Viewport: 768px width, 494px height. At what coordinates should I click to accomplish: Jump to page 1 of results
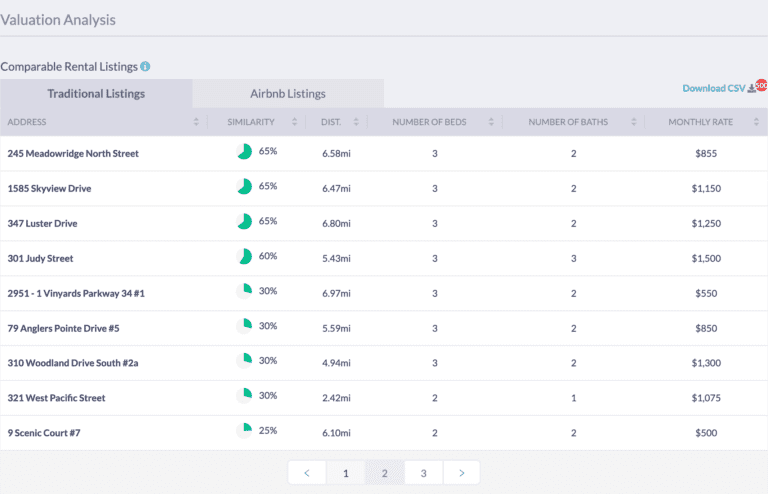pyautogui.click(x=346, y=473)
